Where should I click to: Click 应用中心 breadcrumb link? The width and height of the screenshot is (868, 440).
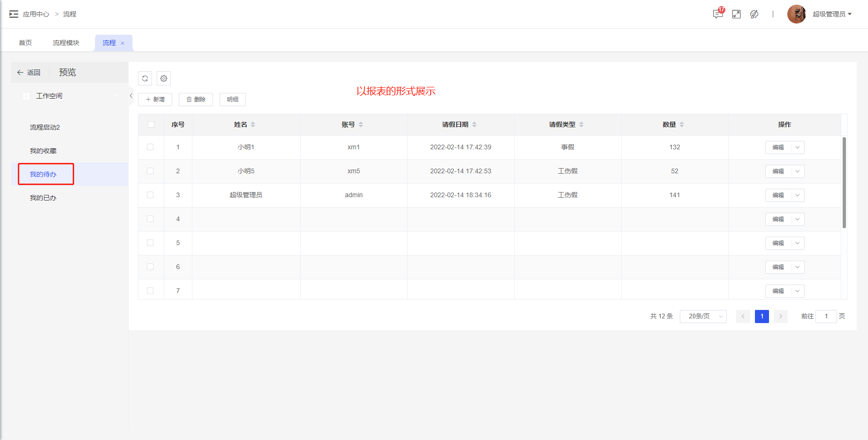coord(36,14)
